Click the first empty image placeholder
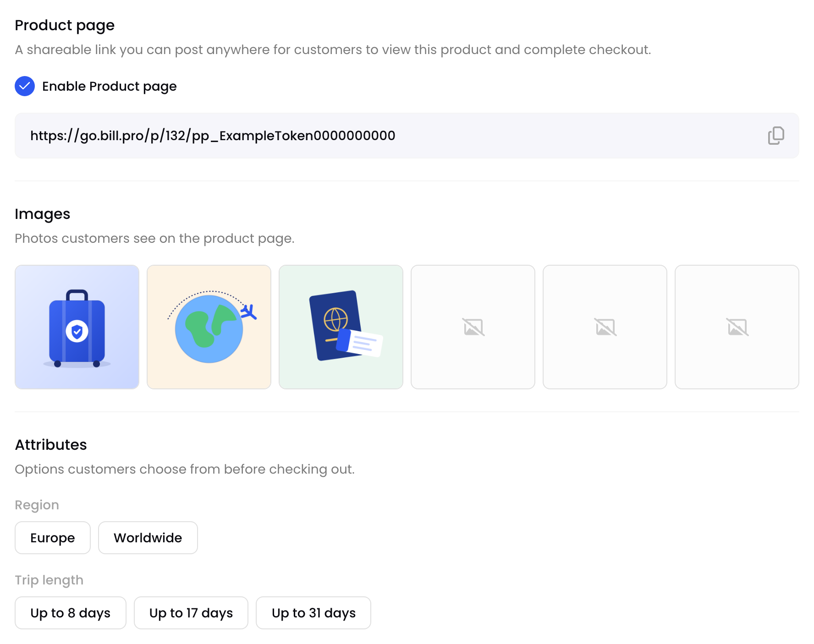Screen dimensions: 814x644 (x=473, y=327)
